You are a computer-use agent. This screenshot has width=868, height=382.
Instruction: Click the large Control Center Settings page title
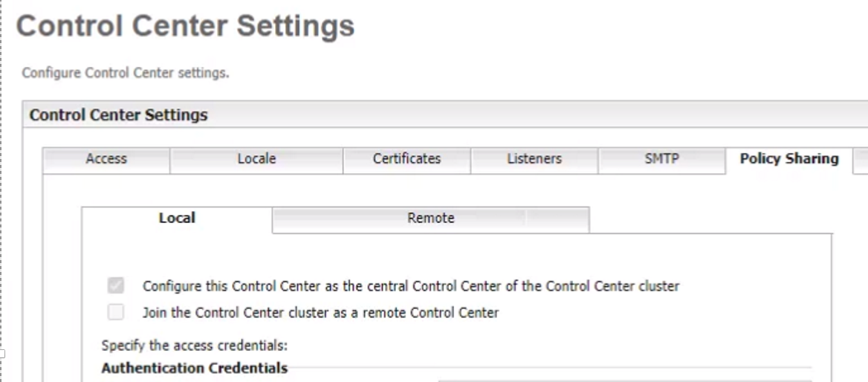[185, 27]
